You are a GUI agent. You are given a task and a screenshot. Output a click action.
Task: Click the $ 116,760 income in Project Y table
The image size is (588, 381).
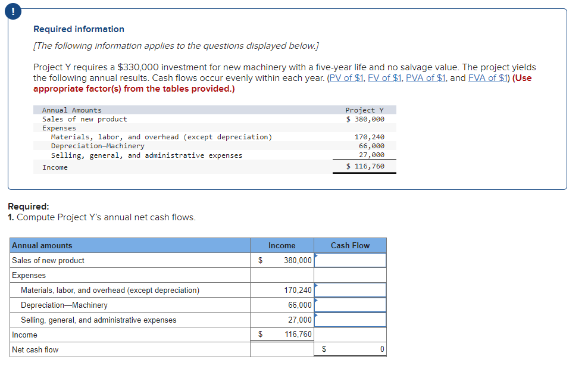click(x=365, y=166)
